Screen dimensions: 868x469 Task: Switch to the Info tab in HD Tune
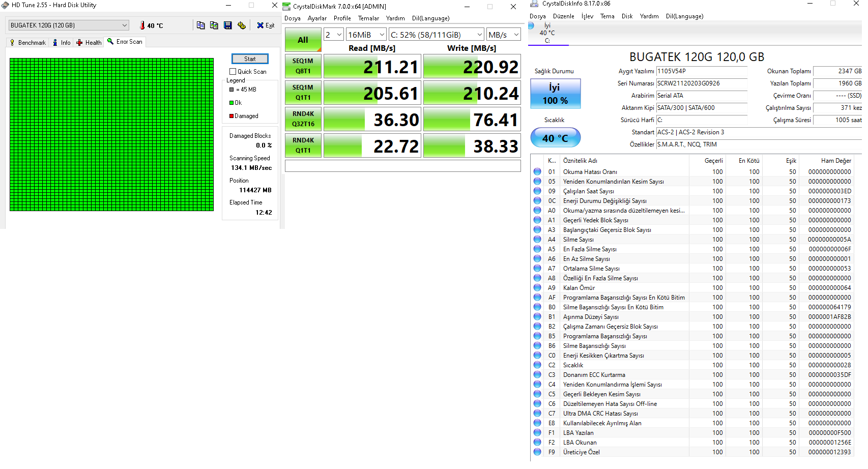click(62, 43)
